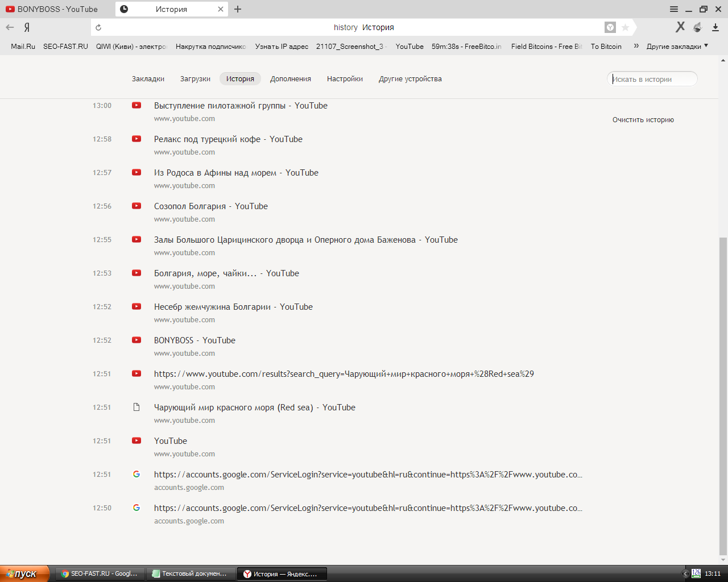The height and width of the screenshot is (582, 728).
Task: Click YouTube icon beside Несебр жемчужина
Action: pos(136,306)
